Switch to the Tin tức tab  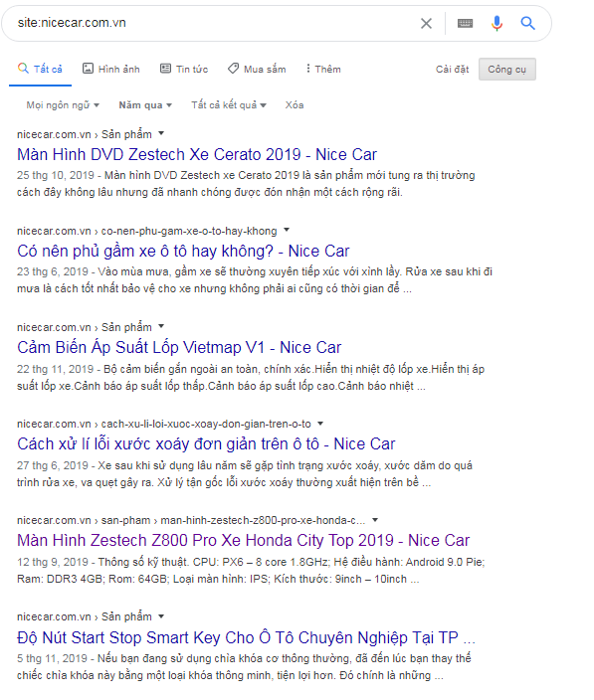pyautogui.click(x=184, y=70)
